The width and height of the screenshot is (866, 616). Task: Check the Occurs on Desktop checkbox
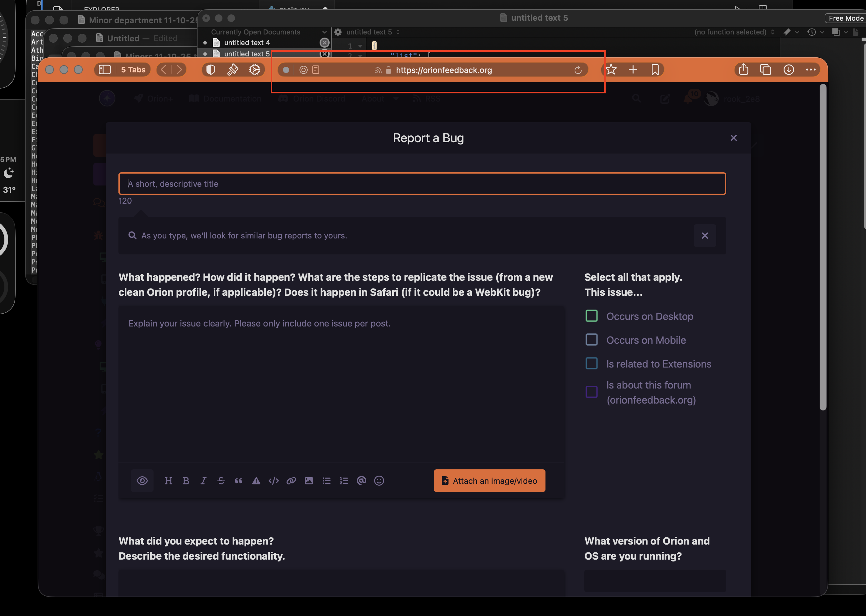591,316
